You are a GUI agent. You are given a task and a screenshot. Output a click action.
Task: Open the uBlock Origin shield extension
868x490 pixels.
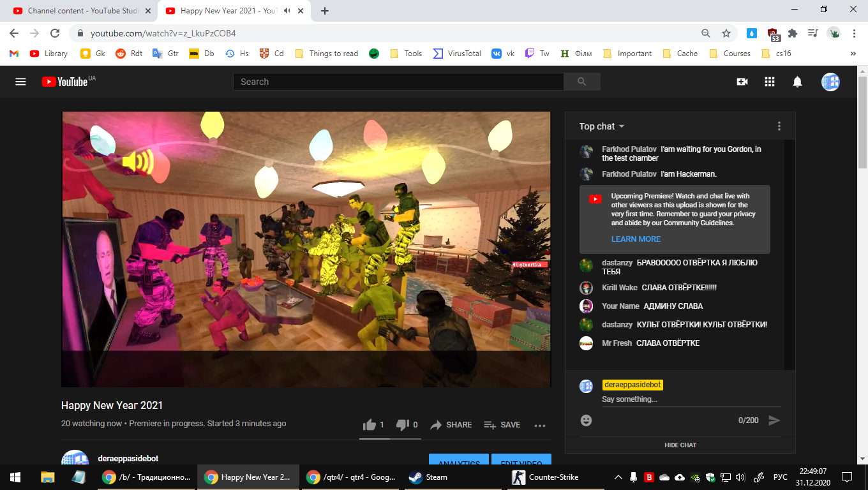click(773, 34)
